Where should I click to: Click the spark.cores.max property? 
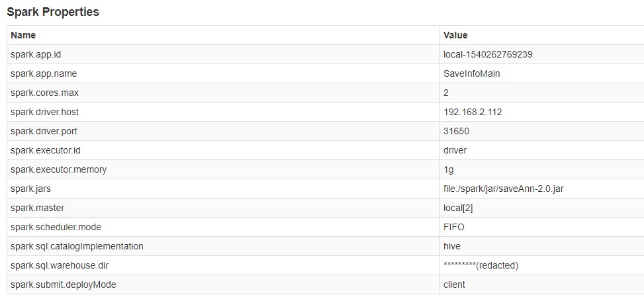click(x=44, y=93)
